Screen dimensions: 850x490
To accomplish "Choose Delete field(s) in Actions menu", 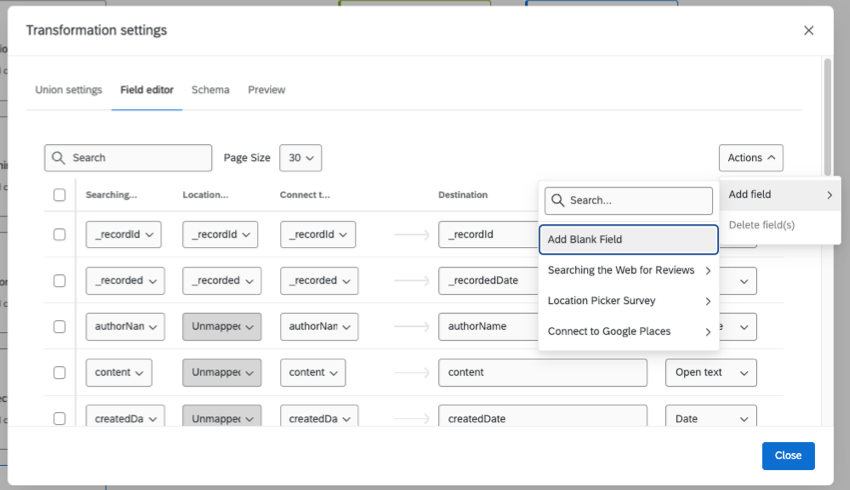I will (x=780, y=225).
